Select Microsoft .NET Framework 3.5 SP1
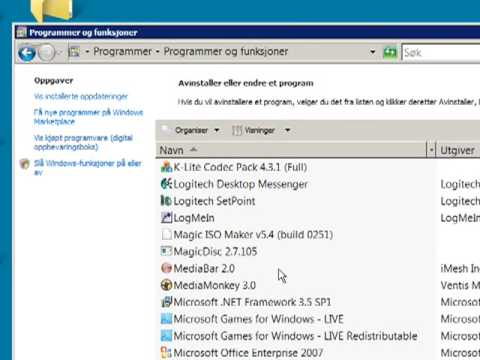This screenshot has width=480, height=360. (252, 302)
